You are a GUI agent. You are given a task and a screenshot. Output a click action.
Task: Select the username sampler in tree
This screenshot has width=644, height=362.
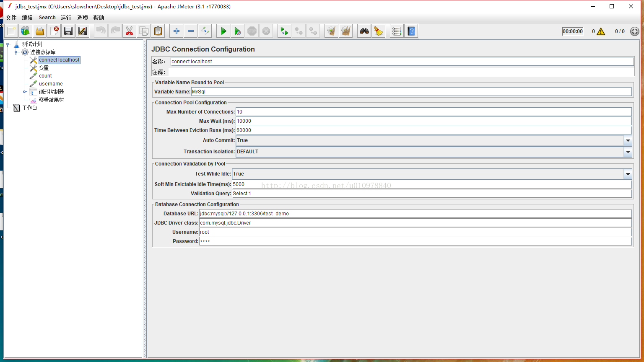51,84
